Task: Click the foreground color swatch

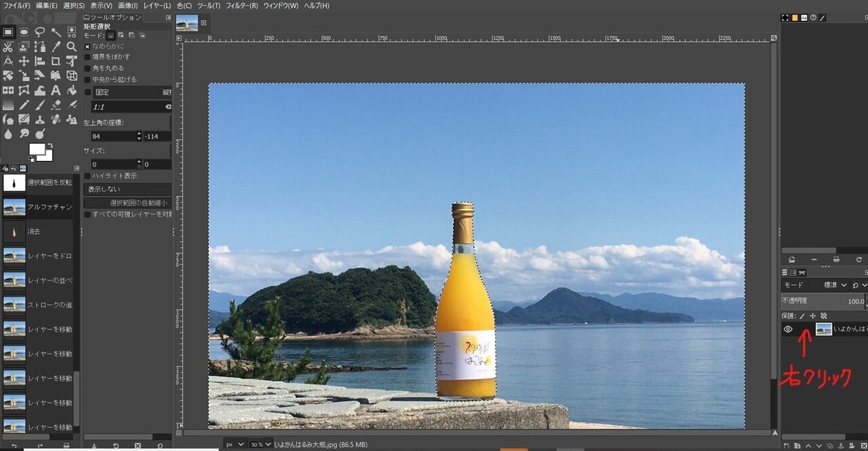Action: [35, 149]
